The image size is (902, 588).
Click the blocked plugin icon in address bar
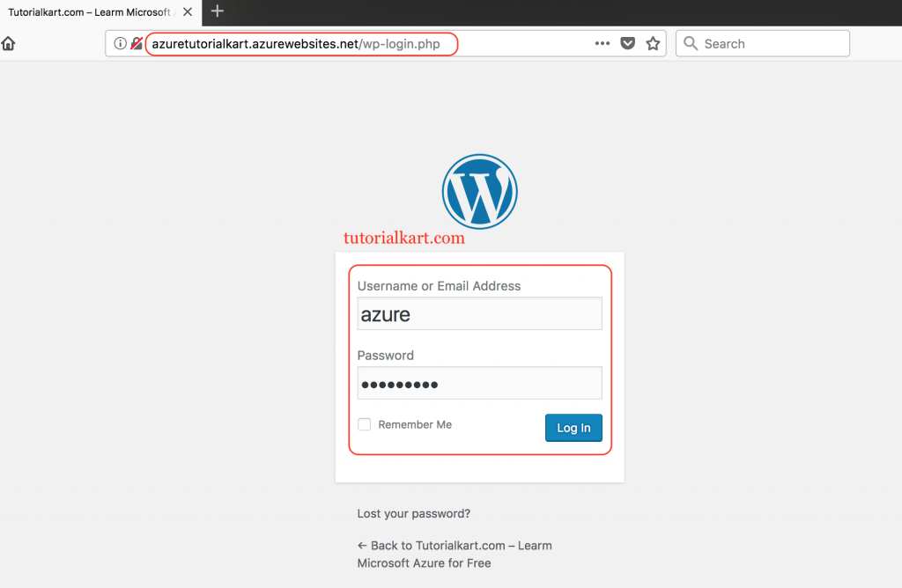coord(137,43)
